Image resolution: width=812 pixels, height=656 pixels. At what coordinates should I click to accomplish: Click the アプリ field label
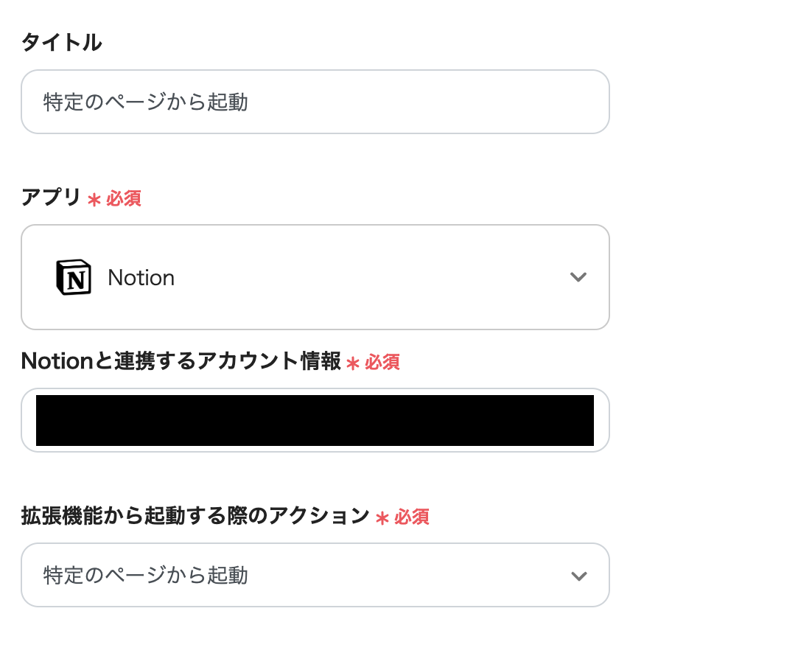(51, 198)
